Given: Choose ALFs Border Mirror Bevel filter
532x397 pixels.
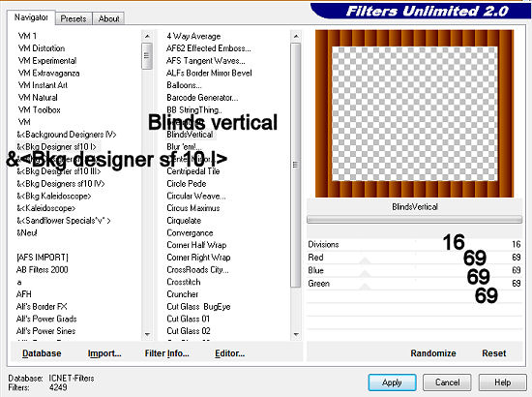Looking at the screenshot, I should point(209,73).
